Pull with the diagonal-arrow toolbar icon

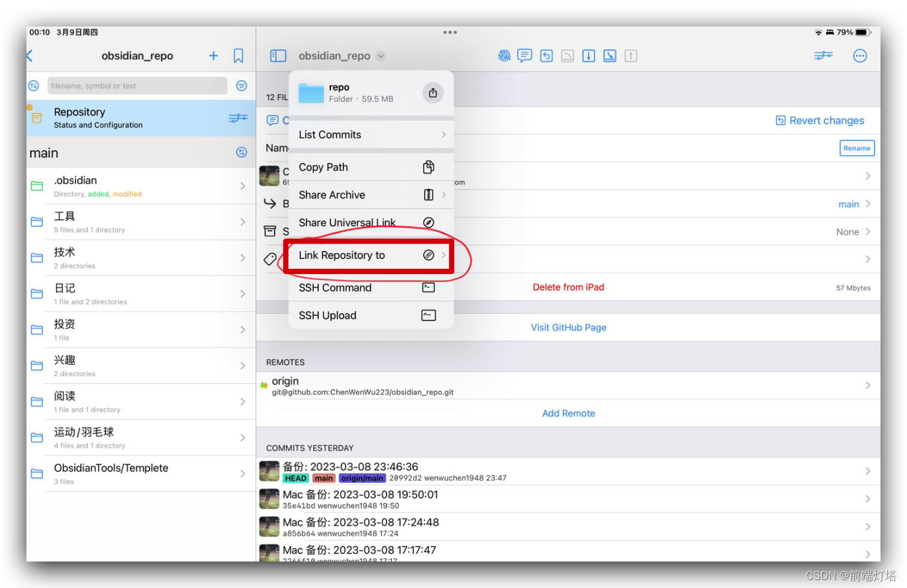pyautogui.click(x=610, y=56)
